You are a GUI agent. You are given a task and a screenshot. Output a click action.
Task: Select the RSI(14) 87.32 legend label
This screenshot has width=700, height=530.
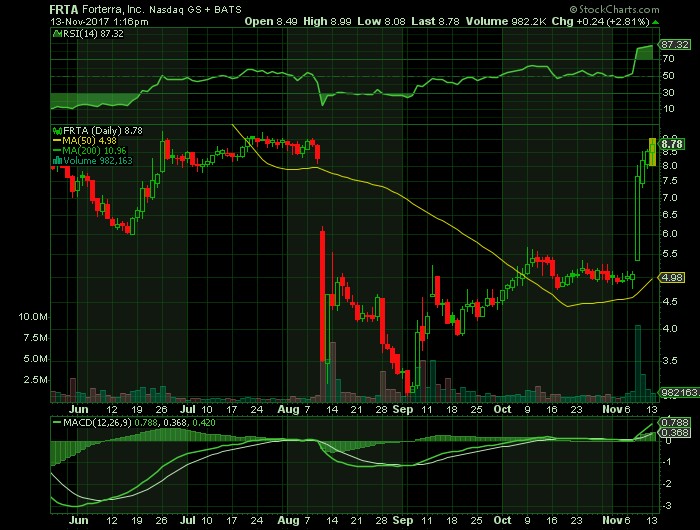pos(93,33)
